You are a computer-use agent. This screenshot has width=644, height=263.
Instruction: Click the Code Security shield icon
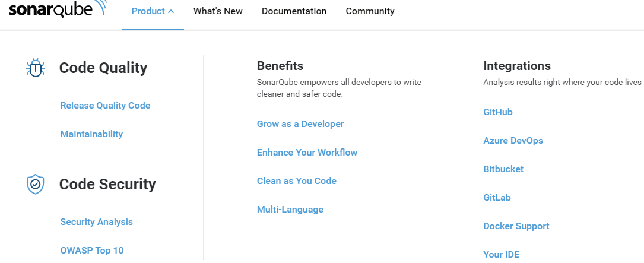pyautogui.click(x=36, y=184)
